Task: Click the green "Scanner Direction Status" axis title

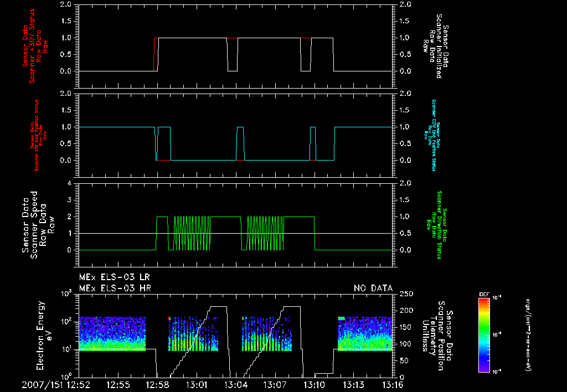Action: [x=436, y=225]
